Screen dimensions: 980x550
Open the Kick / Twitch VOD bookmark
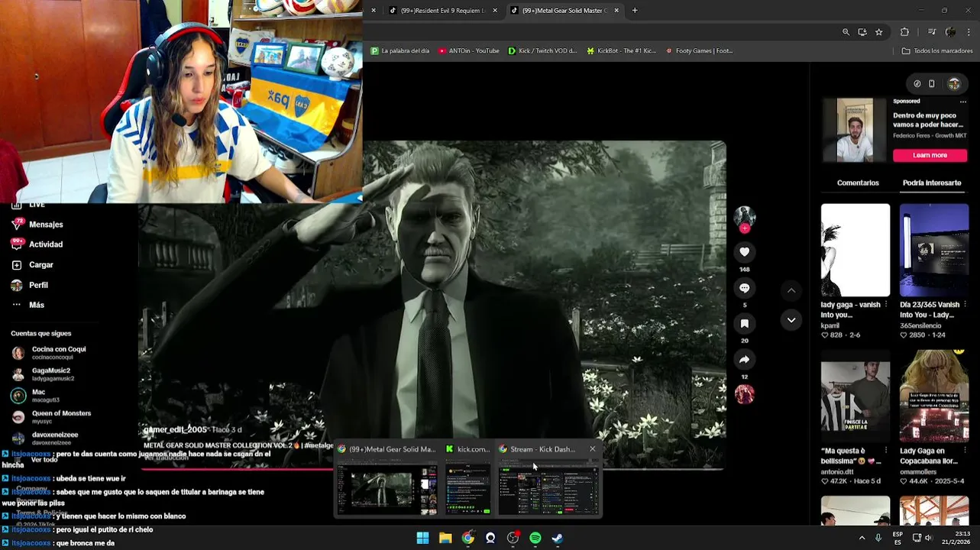542,51
